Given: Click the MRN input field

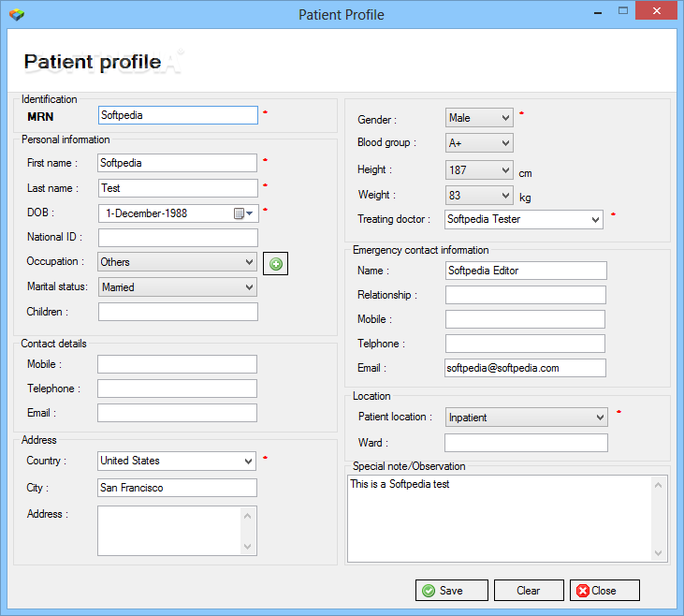Looking at the screenshot, I should point(178,115).
